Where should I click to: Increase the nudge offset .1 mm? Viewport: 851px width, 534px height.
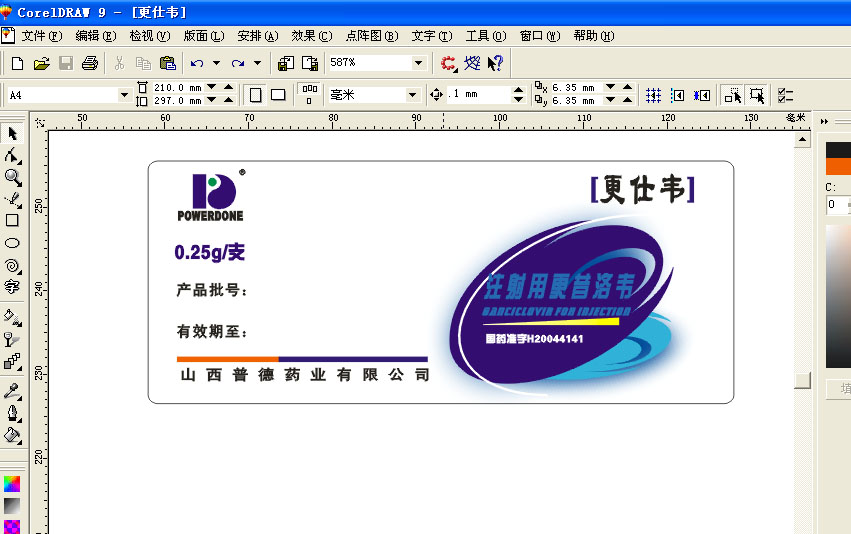[x=518, y=90]
